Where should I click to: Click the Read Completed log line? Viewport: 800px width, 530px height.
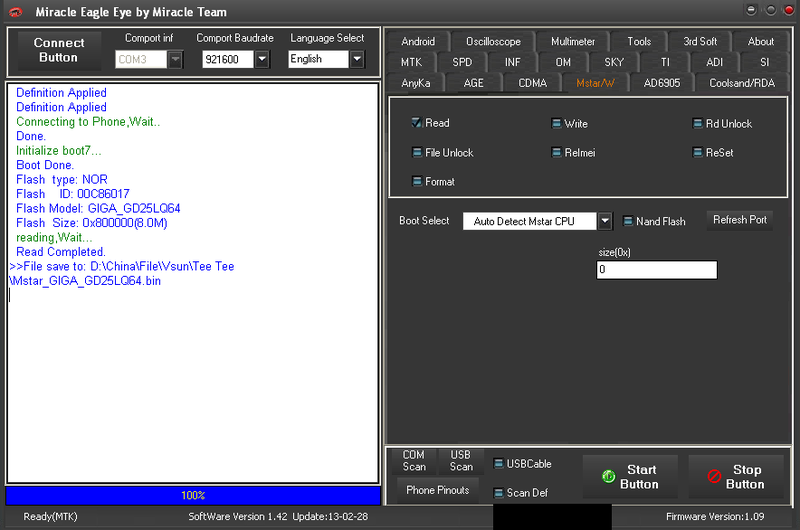click(x=61, y=252)
